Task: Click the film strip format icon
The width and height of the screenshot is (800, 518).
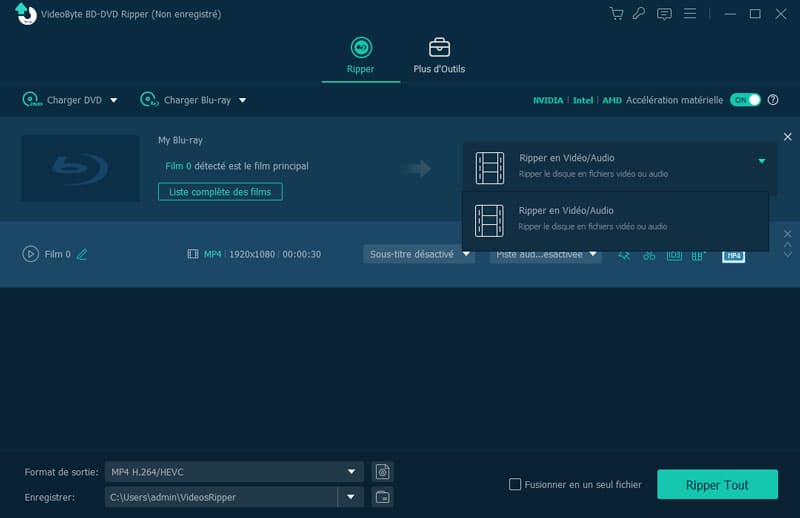Action: (193, 254)
